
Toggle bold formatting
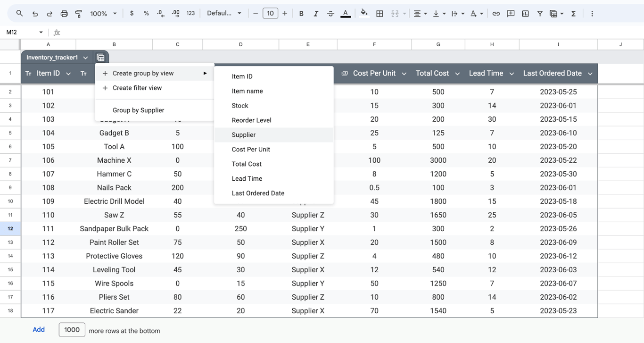point(301,14)
